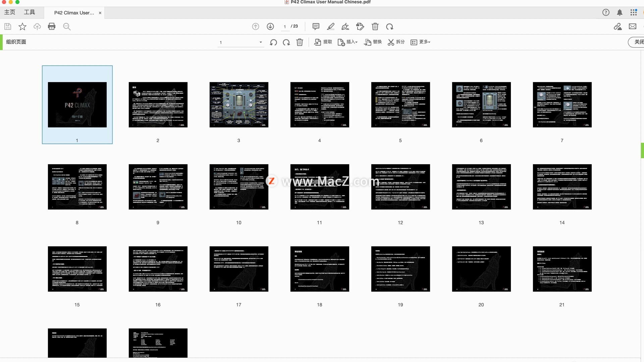Select page 7 thumbnail

click(x=562, y=105)
